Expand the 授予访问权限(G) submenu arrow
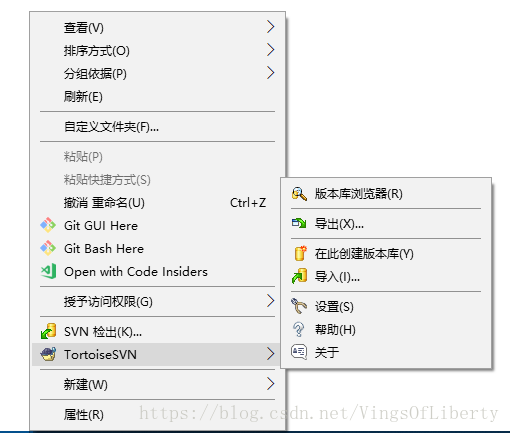510x433 pixels. (x=270, y=301)
